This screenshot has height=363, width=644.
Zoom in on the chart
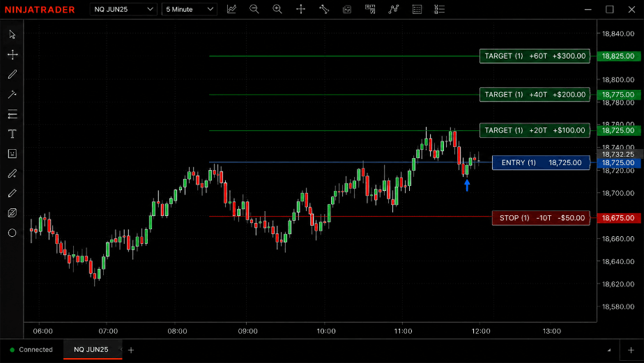coord(277,9)
